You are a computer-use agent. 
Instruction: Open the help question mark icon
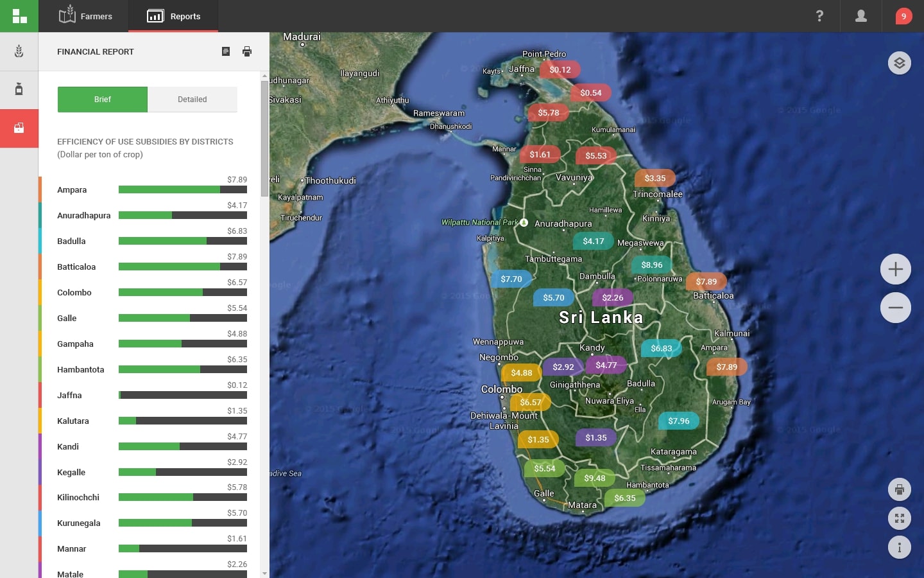click(819, 16)
